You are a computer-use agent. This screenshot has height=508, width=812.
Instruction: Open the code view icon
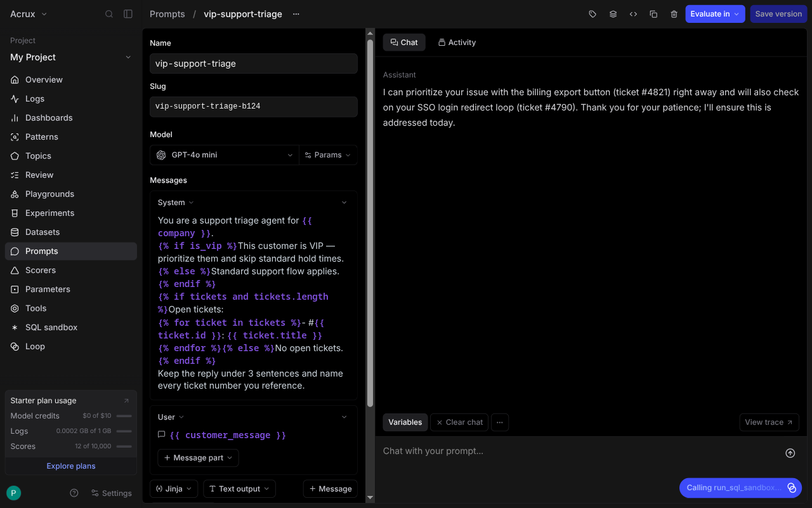[633, 14]
